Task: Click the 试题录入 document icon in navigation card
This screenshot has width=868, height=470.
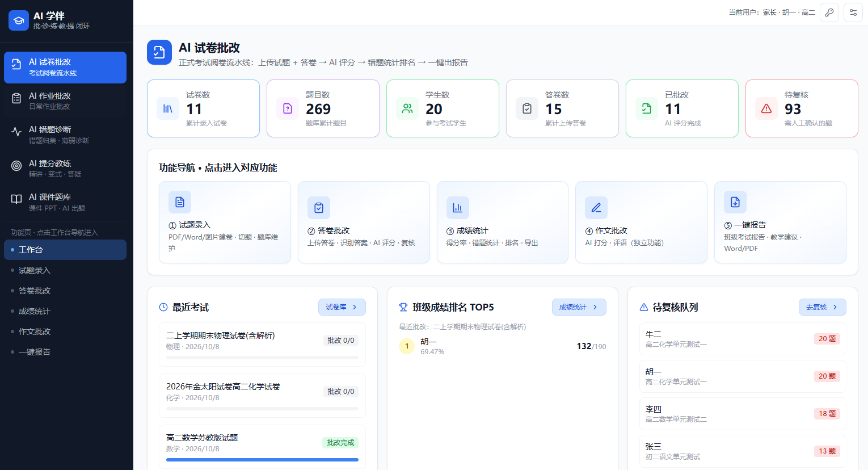Action: (x=180, y=202)
